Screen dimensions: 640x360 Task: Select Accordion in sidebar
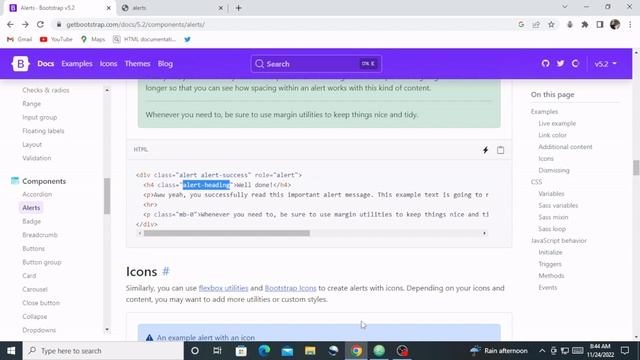[37, 194]
